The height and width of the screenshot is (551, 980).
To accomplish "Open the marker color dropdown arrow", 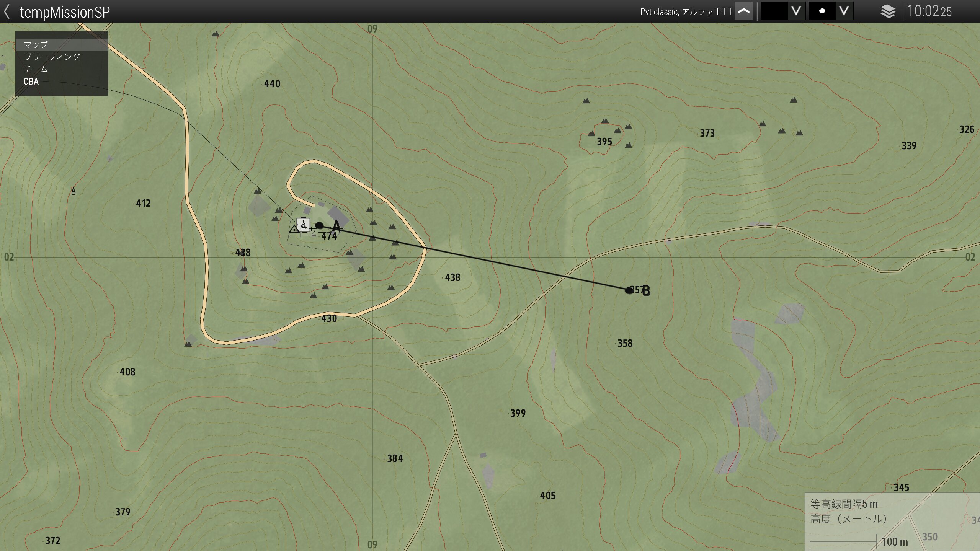I will coord(796,11).
